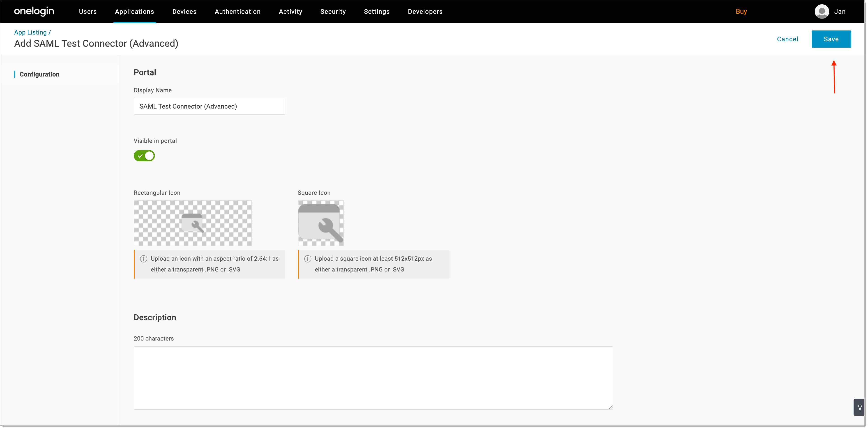Click the Rectangular Icon placeholder to upload

coord(192,223)
